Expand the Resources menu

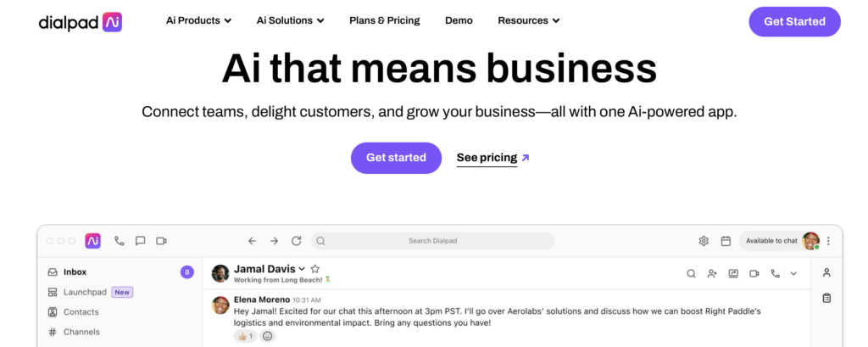click(528, 20)
